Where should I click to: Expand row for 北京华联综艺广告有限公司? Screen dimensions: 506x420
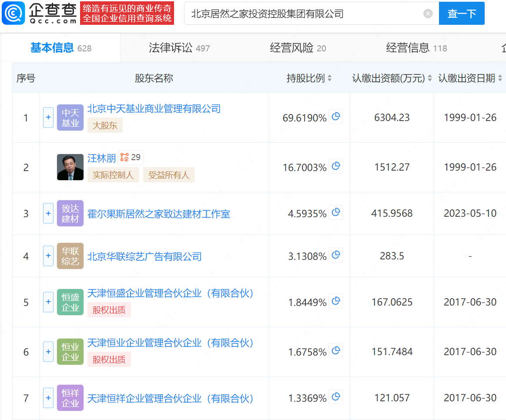(x=48, y=256)
